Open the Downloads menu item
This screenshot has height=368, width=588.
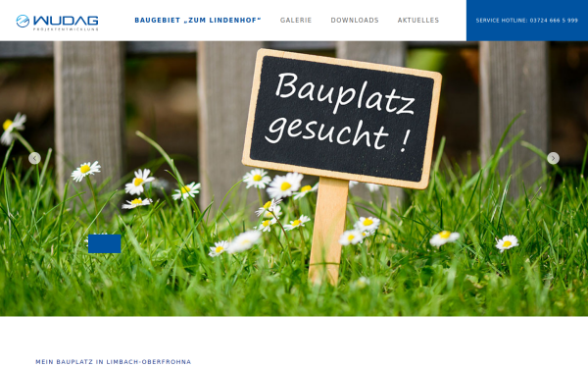[355, 21]
